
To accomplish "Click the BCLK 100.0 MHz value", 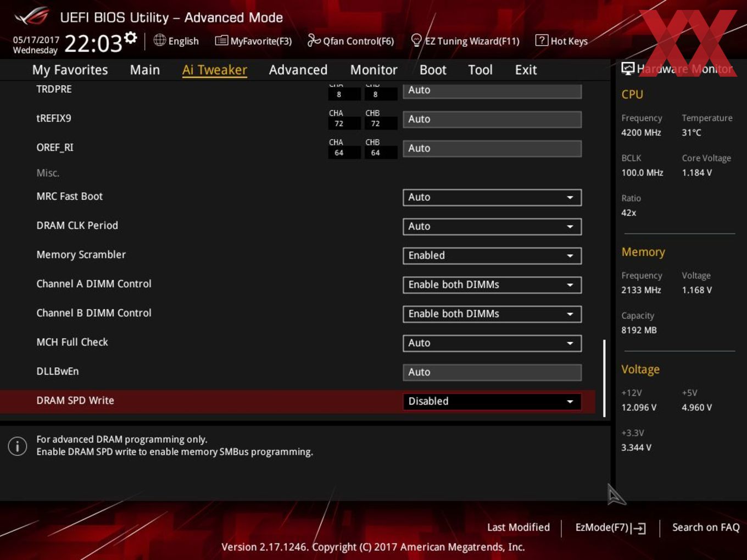I will pyautogui.click(x=642, y=172).
